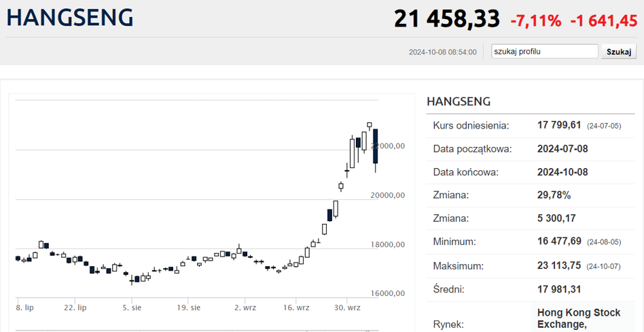The image size is (644, 332).
Task: Click the red -7,11% change value
Action: click(535, 21)
